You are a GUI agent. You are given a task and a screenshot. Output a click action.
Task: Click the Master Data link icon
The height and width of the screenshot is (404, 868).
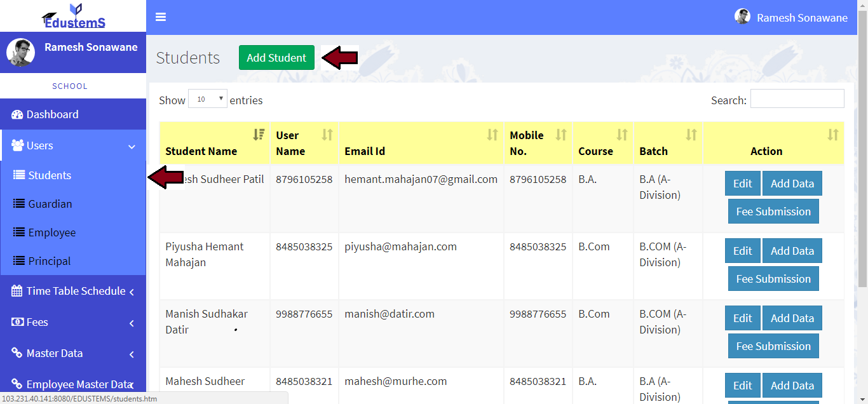click(x=17, y=353)
